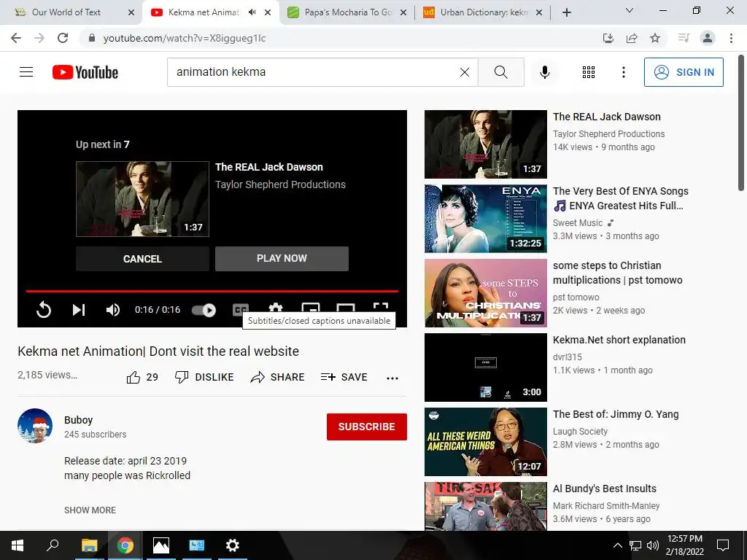
Task: Open a new browser tab
Action: [x=566, y=12]
